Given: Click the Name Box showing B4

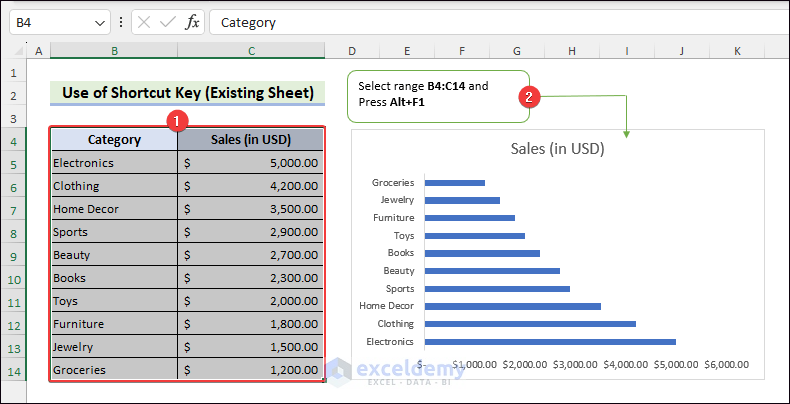Looking at the screenshot, I should 50,22.
